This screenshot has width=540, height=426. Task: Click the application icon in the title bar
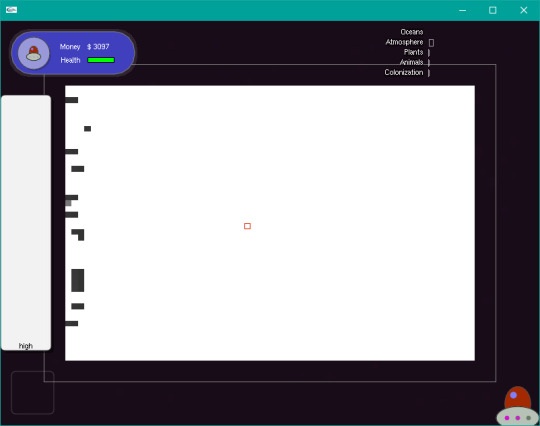click(x=11, y=10)
